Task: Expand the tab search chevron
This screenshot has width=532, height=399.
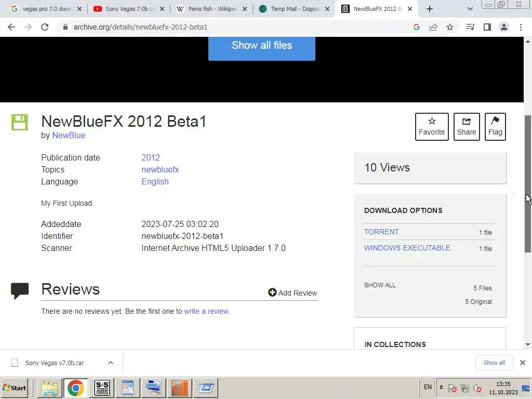Action: pos(470,9)
